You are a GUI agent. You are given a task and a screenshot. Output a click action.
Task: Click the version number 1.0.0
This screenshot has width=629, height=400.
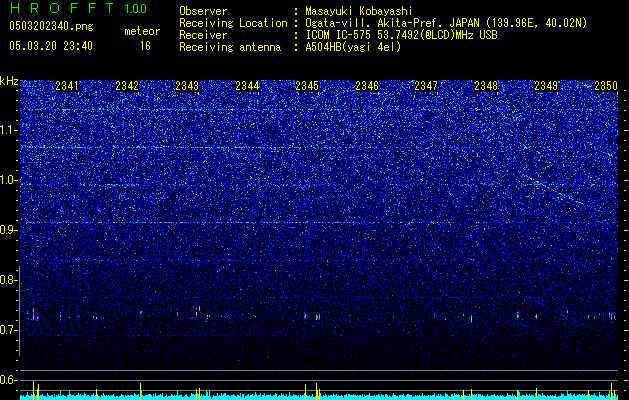tap(135, 9)
